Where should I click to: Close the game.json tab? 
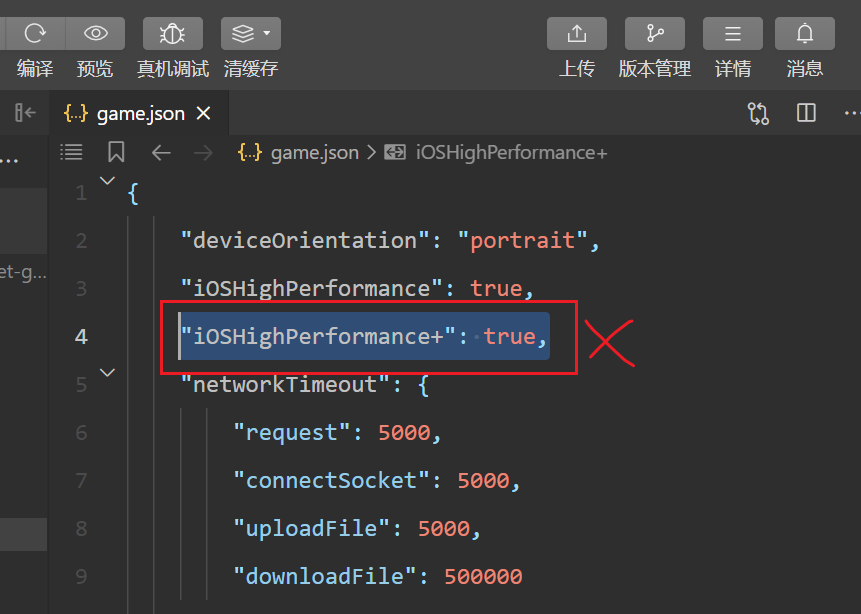coord(204,114)
